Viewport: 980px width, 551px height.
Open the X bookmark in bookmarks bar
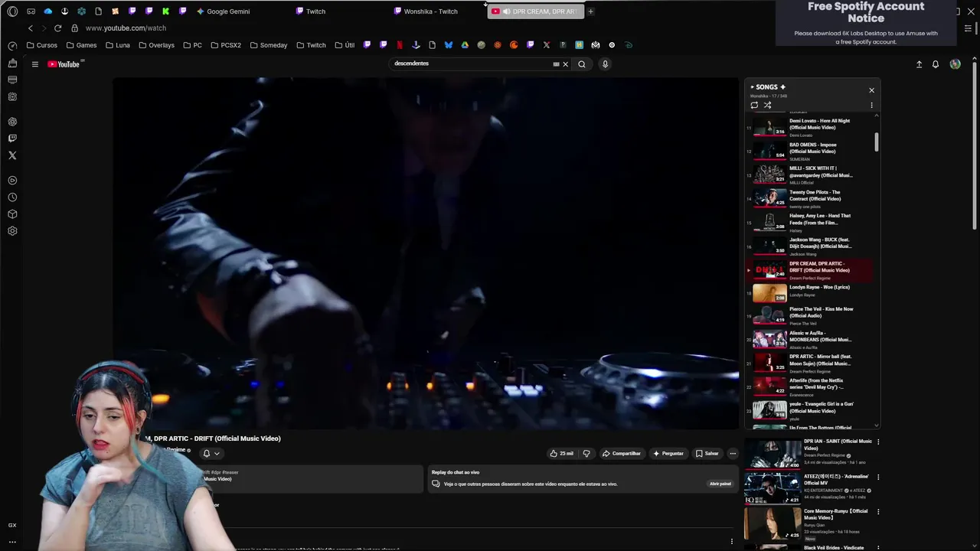[547, 45]
